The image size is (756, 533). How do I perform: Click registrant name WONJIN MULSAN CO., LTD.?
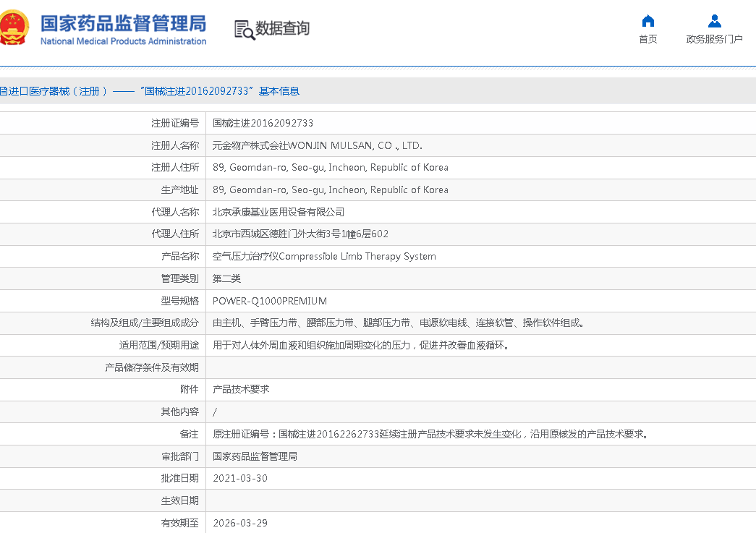click(x=317, y=145)
